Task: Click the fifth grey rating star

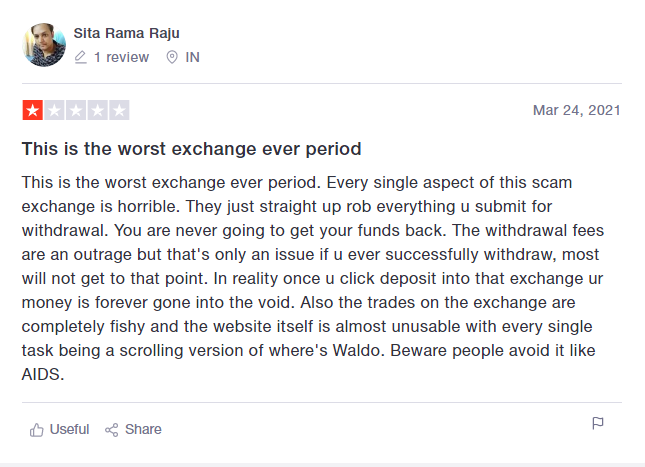Action: click(x=119, y=110)
